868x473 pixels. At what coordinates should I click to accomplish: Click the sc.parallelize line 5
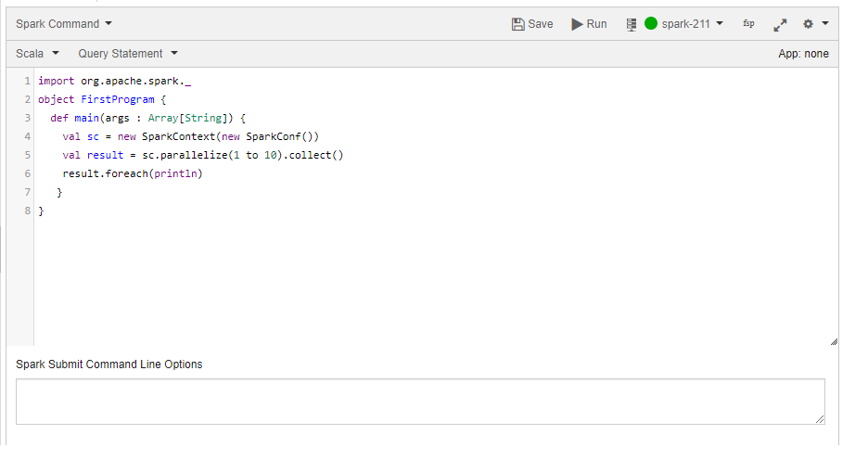pos(202,155)
